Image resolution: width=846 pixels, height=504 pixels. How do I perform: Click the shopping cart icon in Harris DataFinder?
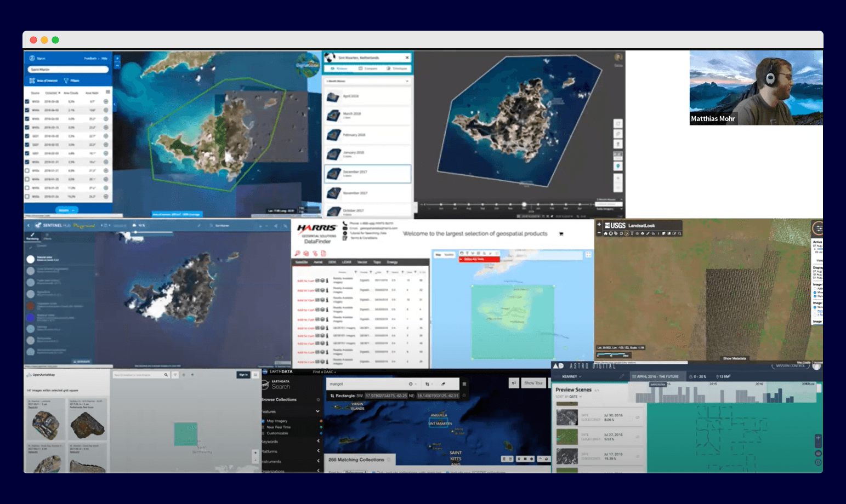pos(560,233)
